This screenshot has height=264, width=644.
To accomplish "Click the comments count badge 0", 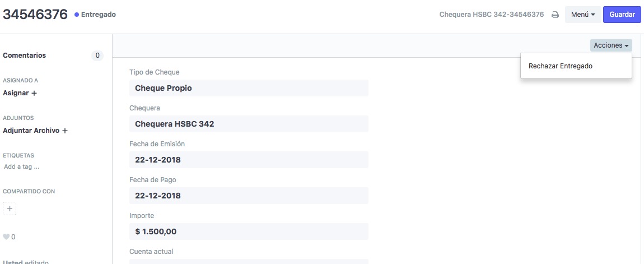I will click(x=97, y=55).
